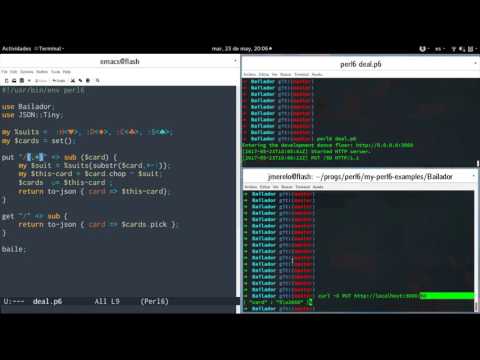Screen dimensions: 480x360
Task: Click the 'baile;' line in Emacs
Action: click(14, 249)
